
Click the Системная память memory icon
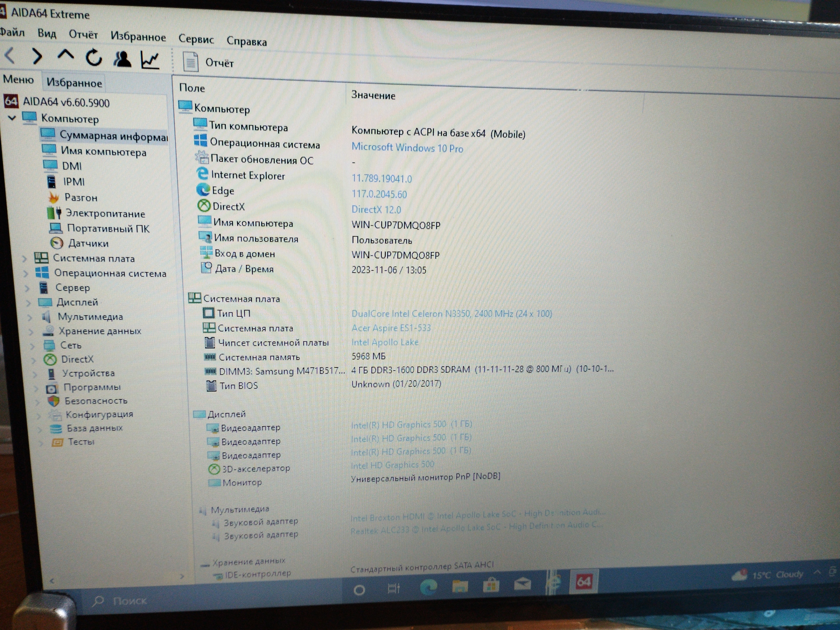coord(210,357)
